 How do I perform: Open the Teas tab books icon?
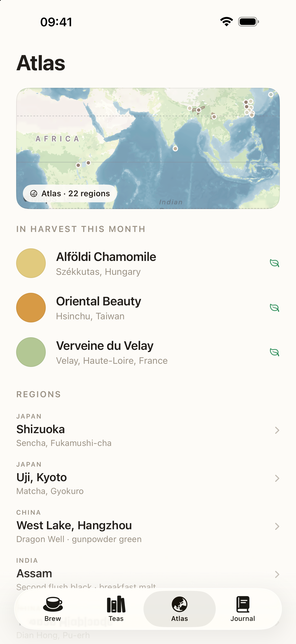[116, 604]
